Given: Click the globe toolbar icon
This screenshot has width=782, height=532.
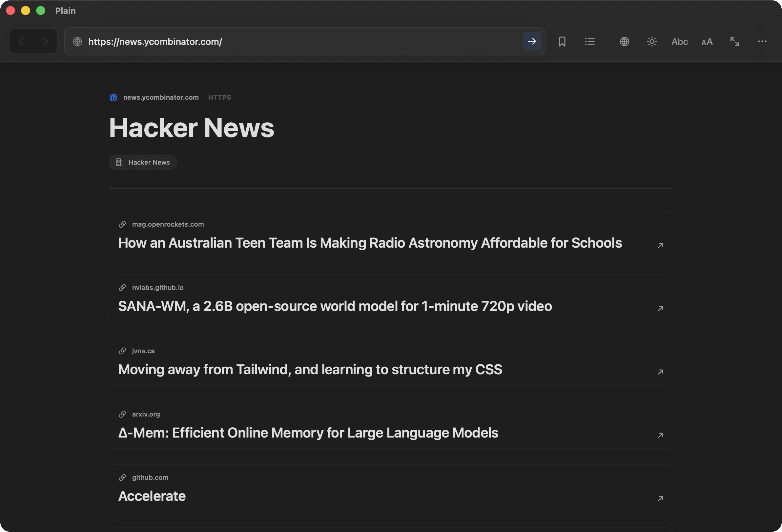Looking at the screenshot, I should pos(625,41).
